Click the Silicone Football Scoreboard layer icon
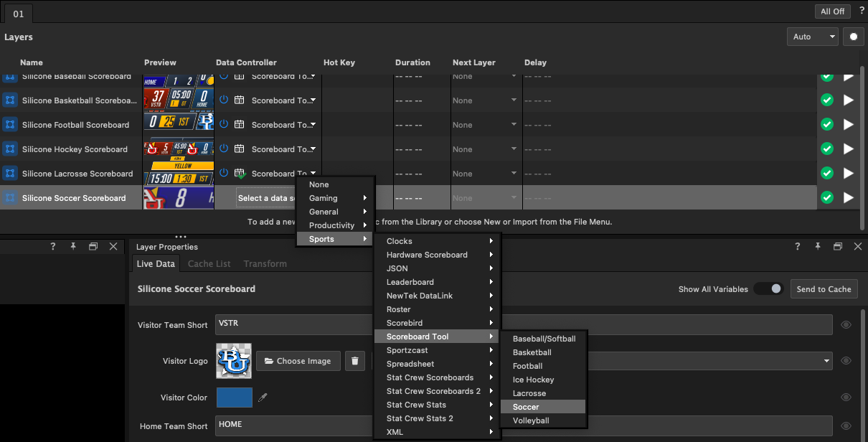 pyautogui.click(x=10, y=125)
